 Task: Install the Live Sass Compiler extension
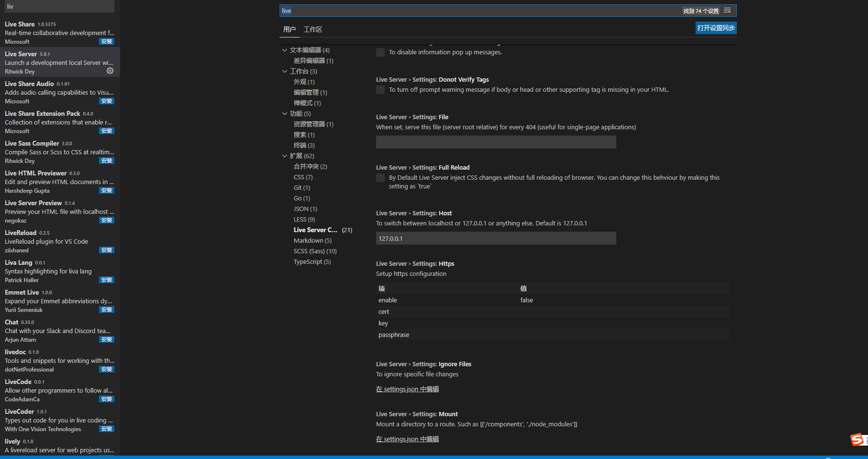pos(107,161)
